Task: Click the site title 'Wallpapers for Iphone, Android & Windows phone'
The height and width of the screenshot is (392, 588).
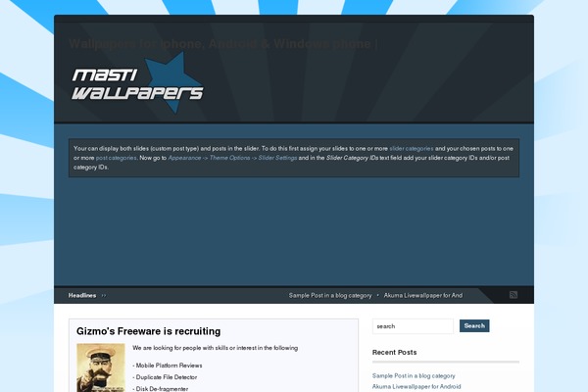Action: (x=223, y=44)
